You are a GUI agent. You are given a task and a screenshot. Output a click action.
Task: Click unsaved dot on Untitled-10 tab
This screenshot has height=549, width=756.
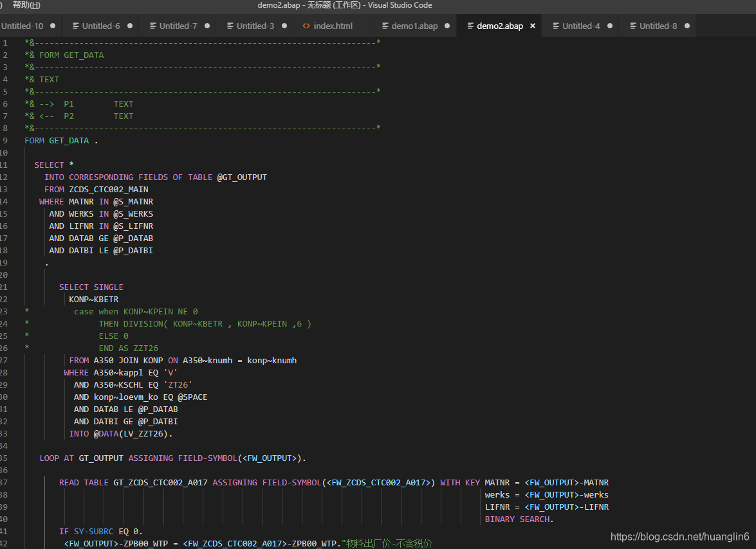point(53,26)
